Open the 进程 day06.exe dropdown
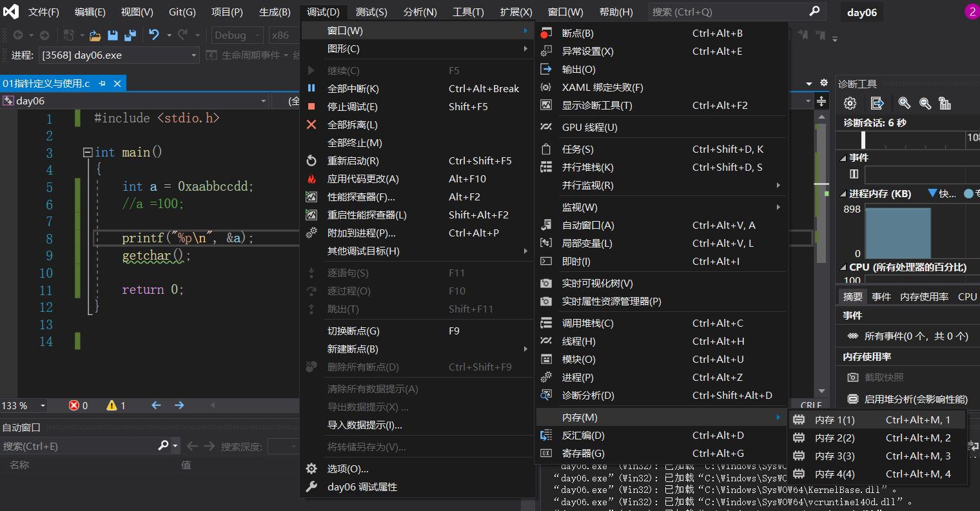Screen dimensions: 980x511 pyautogui.click(x=193, y=55)
